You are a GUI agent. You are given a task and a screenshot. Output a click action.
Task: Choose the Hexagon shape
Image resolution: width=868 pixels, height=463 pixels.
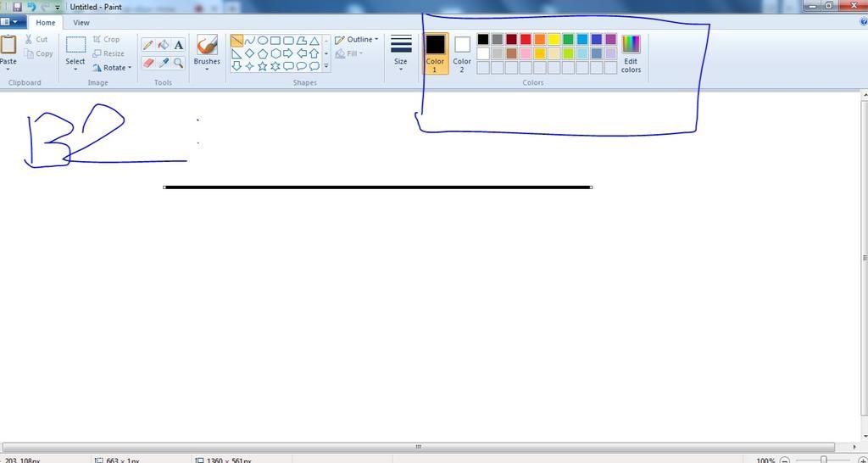click(275, 53)
